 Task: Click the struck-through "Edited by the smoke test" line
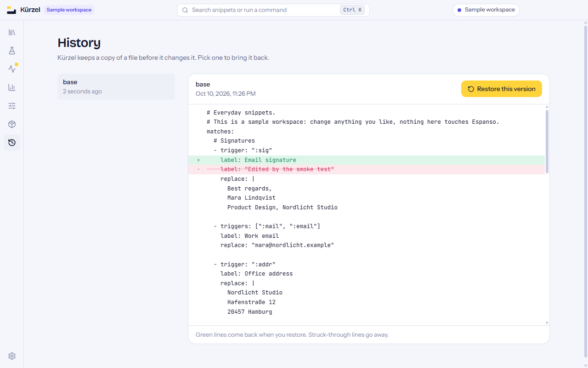tap(367, 169)
